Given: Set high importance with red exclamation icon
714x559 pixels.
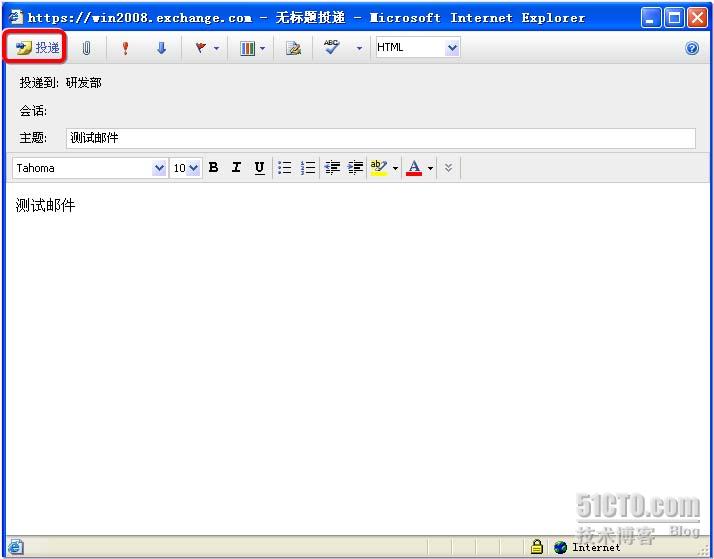Looking at the screenshot, I should point(125,48).
